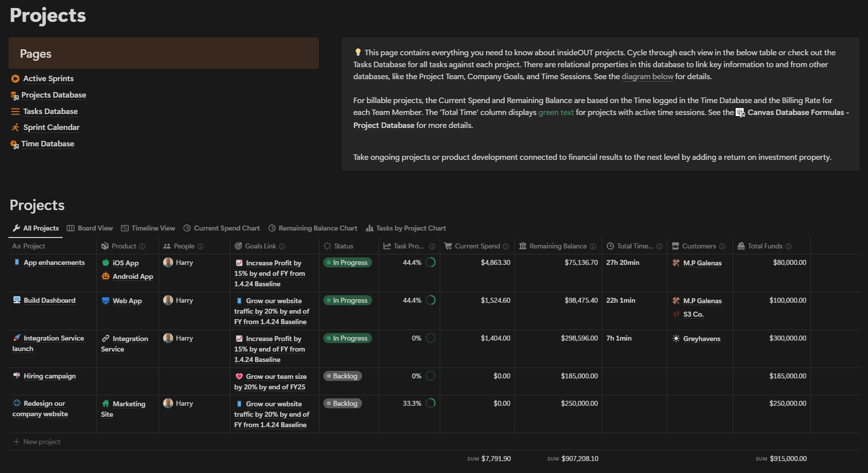This screenshot has width=868, height=473.
Task: Click Harry's avatar in App enhancements row
Action: click(168, 262)
